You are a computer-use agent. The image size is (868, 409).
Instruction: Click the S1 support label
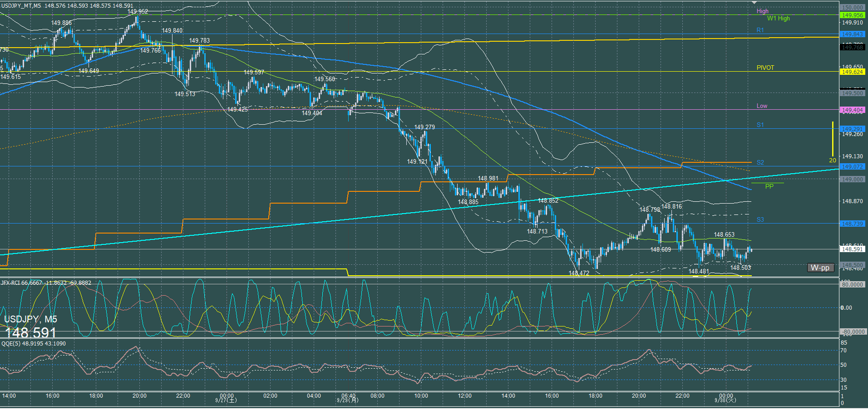click(x=760, y=125)
